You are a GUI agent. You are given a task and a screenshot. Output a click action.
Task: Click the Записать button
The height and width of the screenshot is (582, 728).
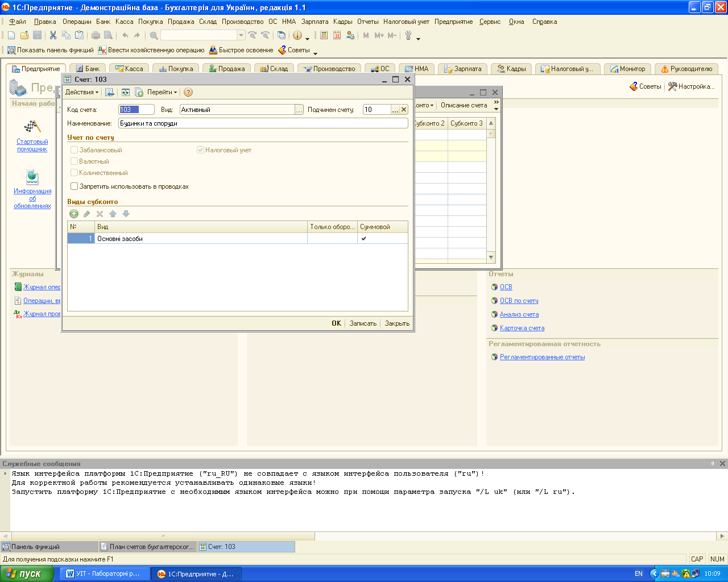click(x=363, y=323)
